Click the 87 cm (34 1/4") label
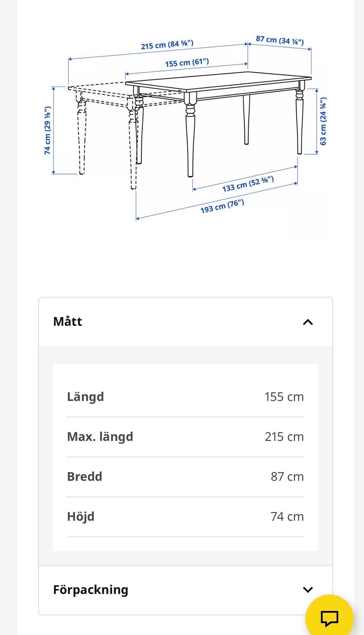Image resolution: width=364 pixels, height=635 pixels. pos(280,40)
